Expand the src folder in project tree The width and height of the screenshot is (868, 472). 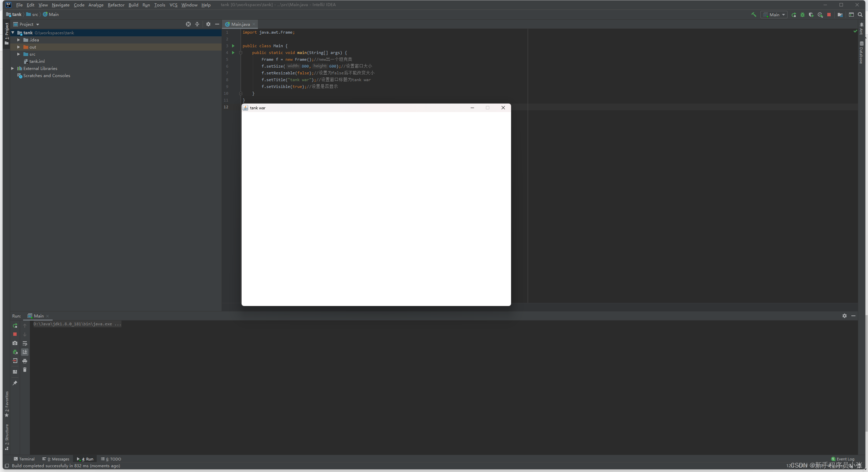(19, 54)
